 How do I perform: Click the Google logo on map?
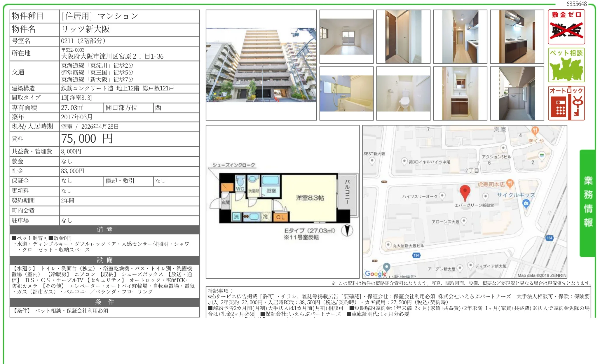(376, 274)
